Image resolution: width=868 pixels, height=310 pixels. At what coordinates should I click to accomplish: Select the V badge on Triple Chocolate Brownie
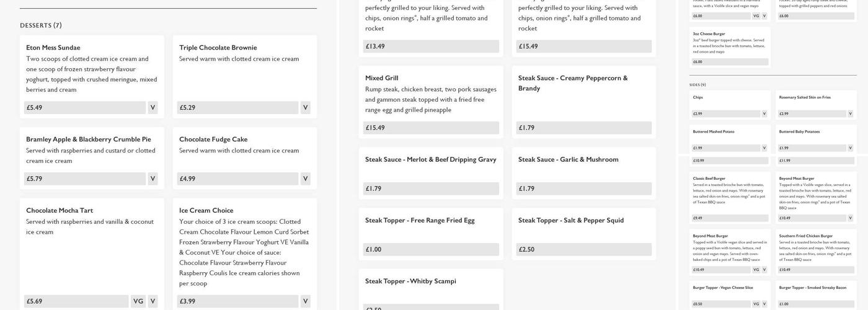[305, 108]
